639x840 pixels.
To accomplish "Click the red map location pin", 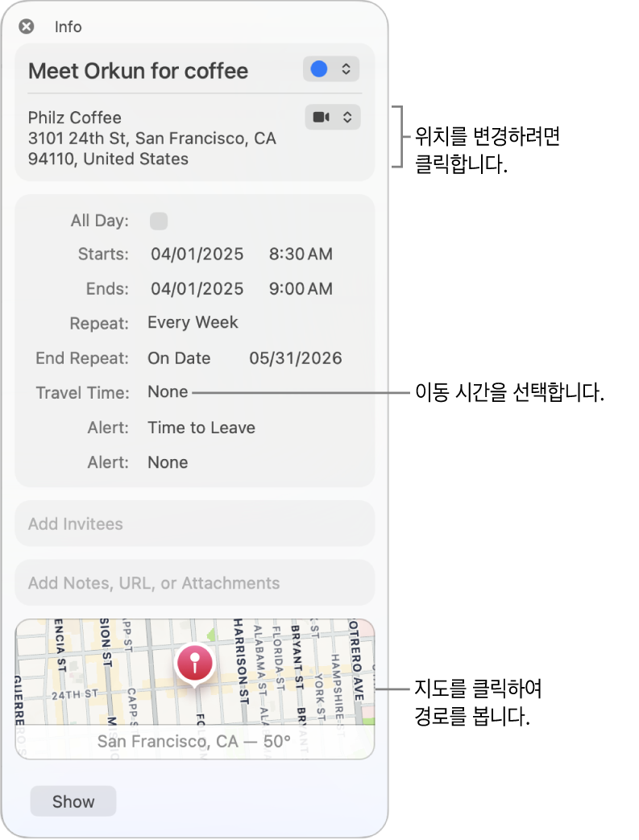I will click(x=195, y=664).
